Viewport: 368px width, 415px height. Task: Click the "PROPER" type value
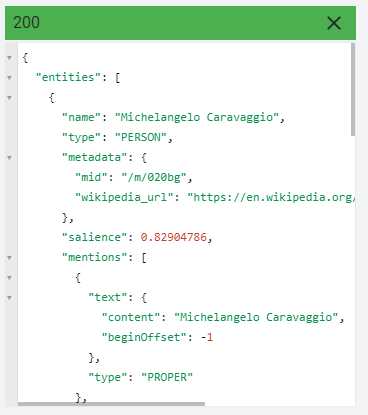(x=167, y=377)
